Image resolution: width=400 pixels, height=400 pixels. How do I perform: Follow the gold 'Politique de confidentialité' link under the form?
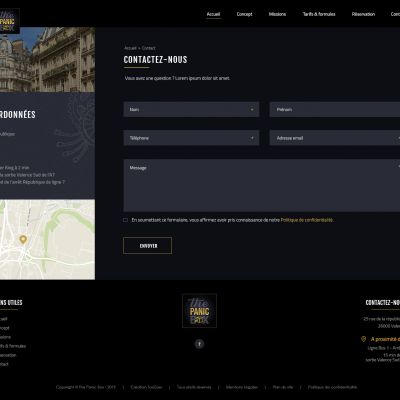tap(307, 220)
